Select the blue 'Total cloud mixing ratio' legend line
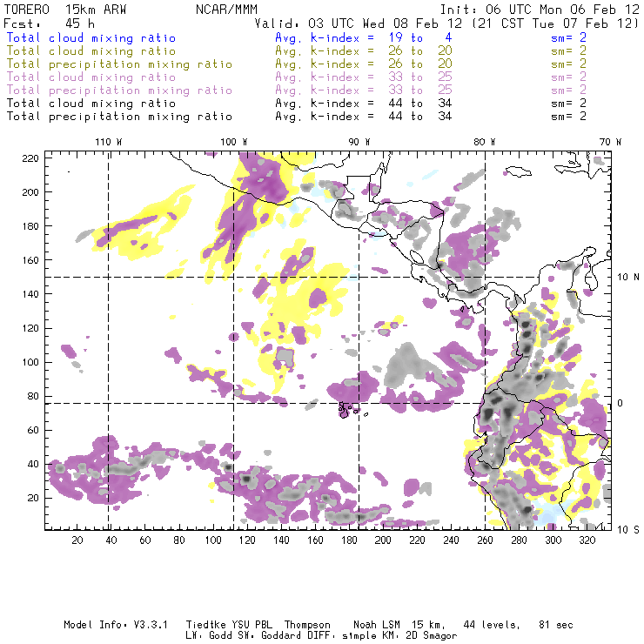This screenshot has width=644, height=644. [x=91, y=37]
